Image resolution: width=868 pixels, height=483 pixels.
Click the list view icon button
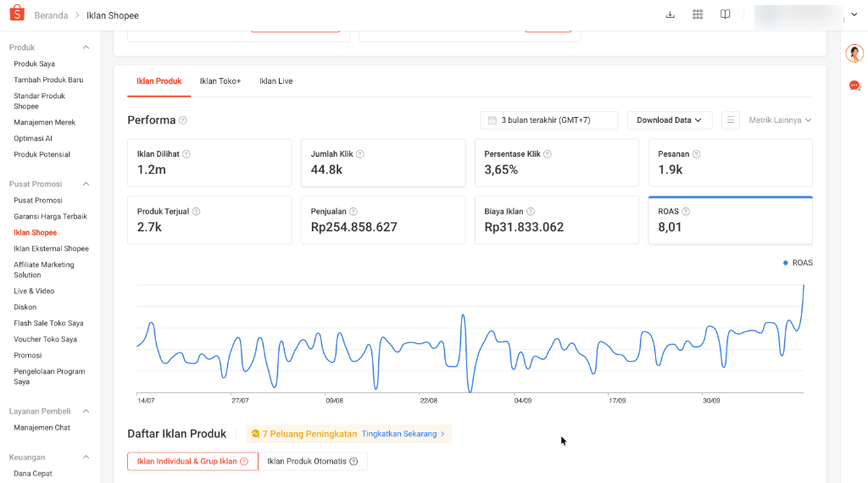pos(730,120)
